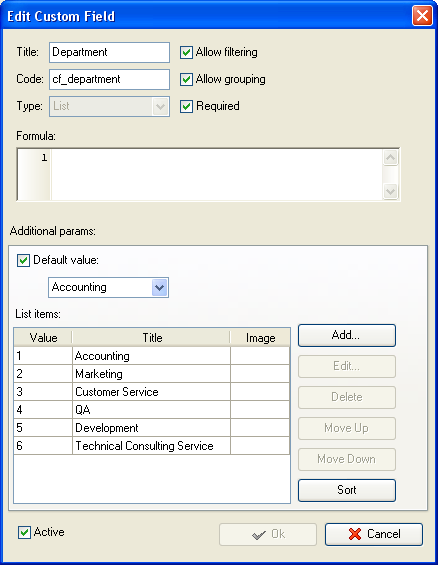
Task: Uncheck the Active checkbox
Action: [24, 532]
